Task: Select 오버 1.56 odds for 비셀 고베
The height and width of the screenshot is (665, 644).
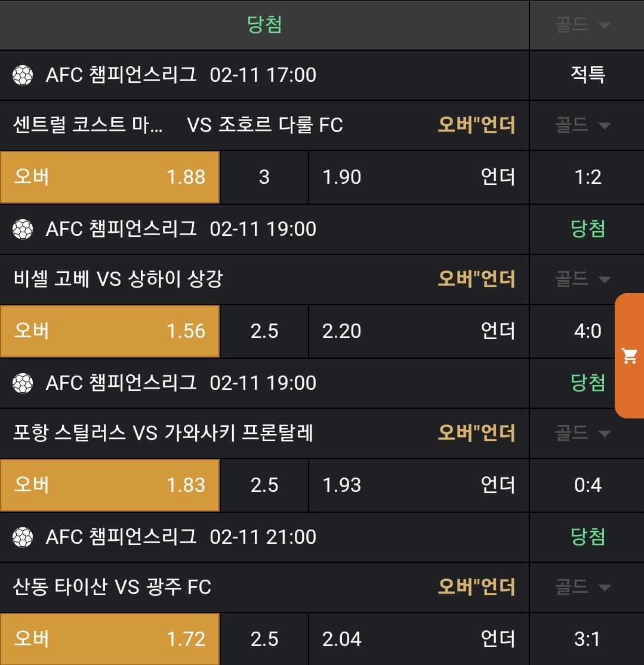Action: [110, 331]
